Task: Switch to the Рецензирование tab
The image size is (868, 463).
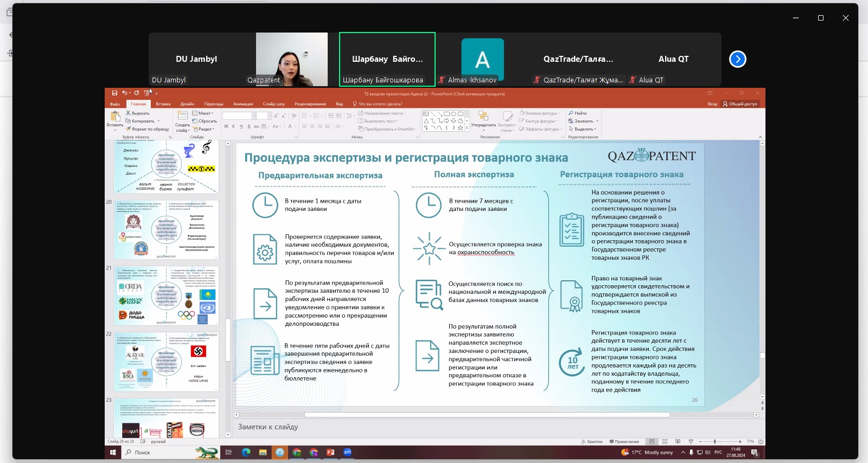Action: click(310, 104)
